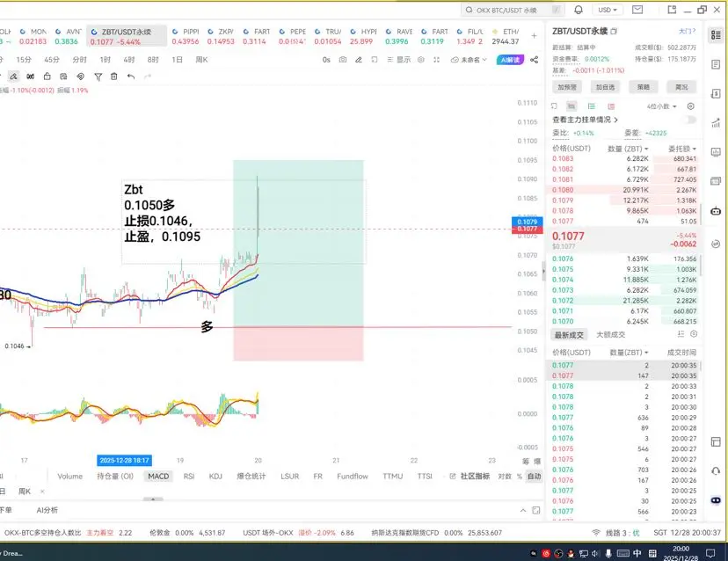Click the 加自选 button
The image size is (728, 561).
[x=606, y=87]
